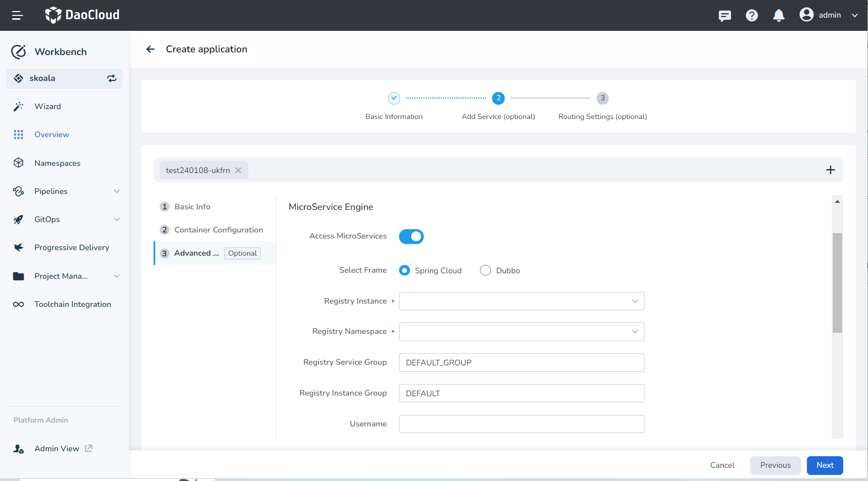Switch workspace using skoala swap icon
Viewport: 868px width, 481px height.
[112, 78]
